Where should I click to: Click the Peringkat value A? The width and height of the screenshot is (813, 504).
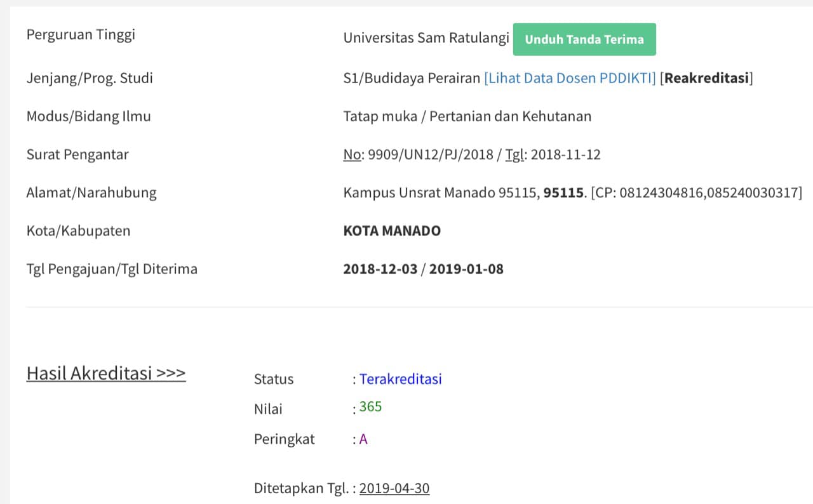363,439
